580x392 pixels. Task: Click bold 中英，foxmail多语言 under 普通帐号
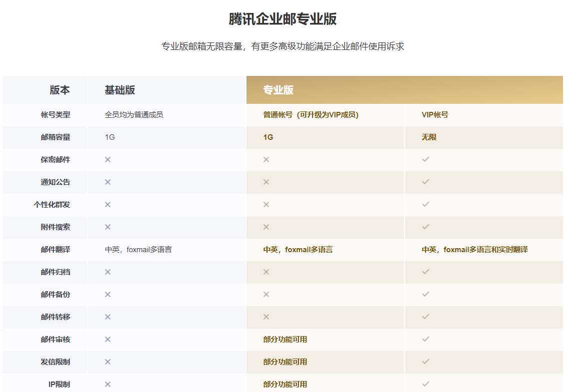coord(298,250)
